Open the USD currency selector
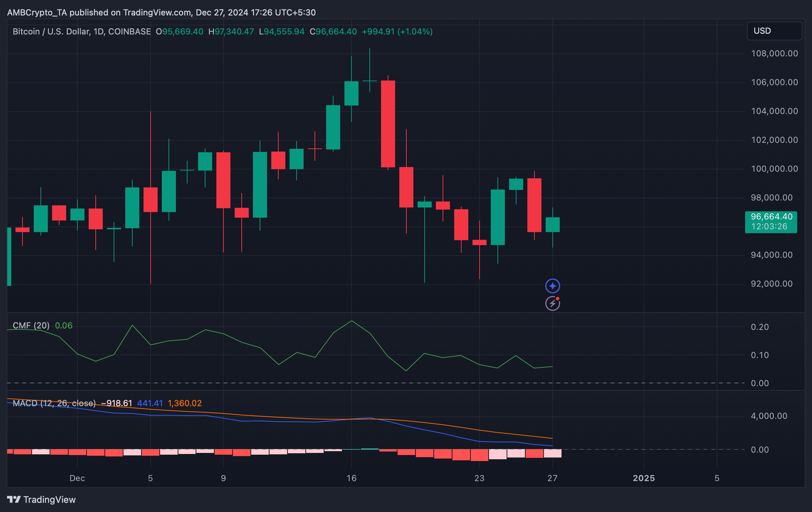 click(774, 31)
